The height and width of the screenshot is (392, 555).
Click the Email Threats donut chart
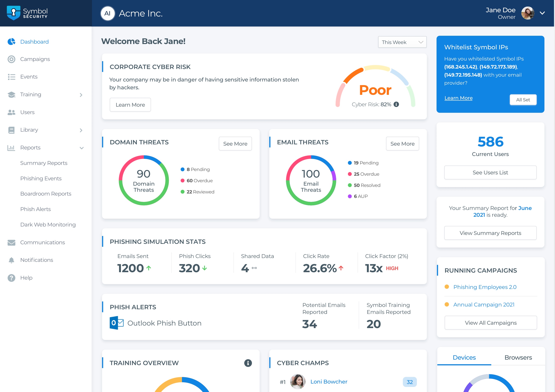(x=311, y=180)
